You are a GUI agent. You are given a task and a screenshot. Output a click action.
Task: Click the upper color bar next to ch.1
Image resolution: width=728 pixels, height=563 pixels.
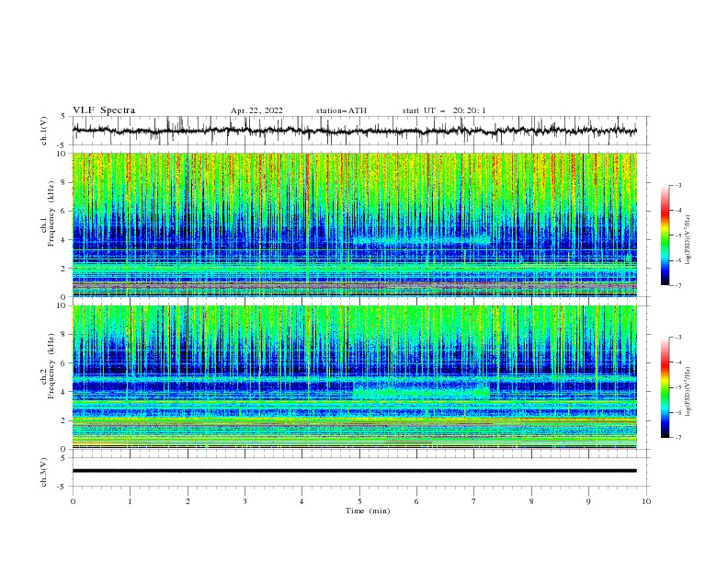665,236
